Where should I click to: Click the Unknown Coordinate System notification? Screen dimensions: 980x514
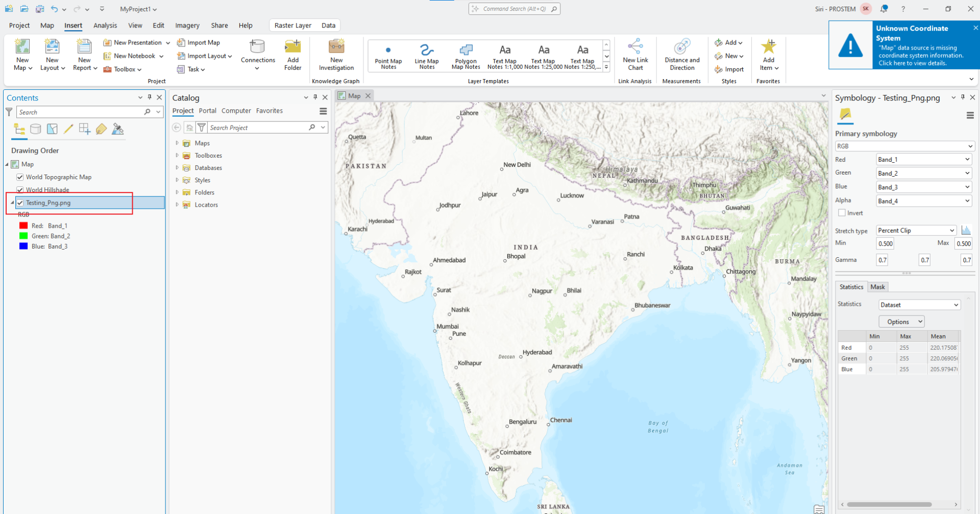(904, 45)
